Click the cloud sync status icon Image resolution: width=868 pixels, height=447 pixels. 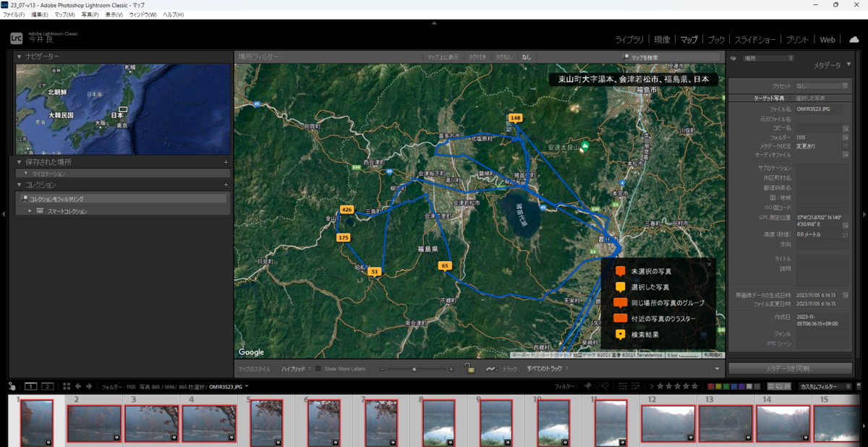[854, 39]
